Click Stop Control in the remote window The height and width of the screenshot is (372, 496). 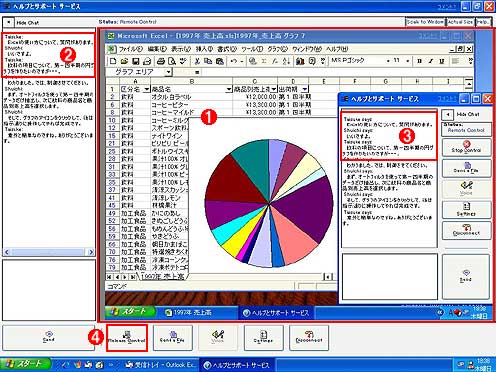(x=466, y=147)
